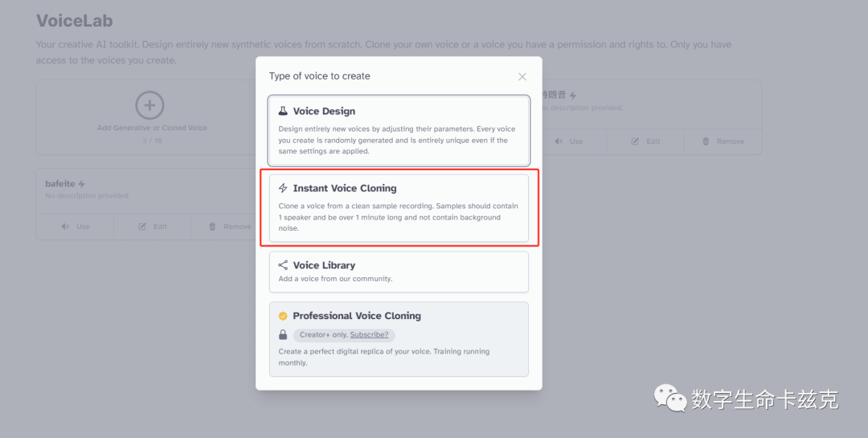Click the yellow verified badge icon
This screenshot has height=438, width=868.
click(283, 316)
